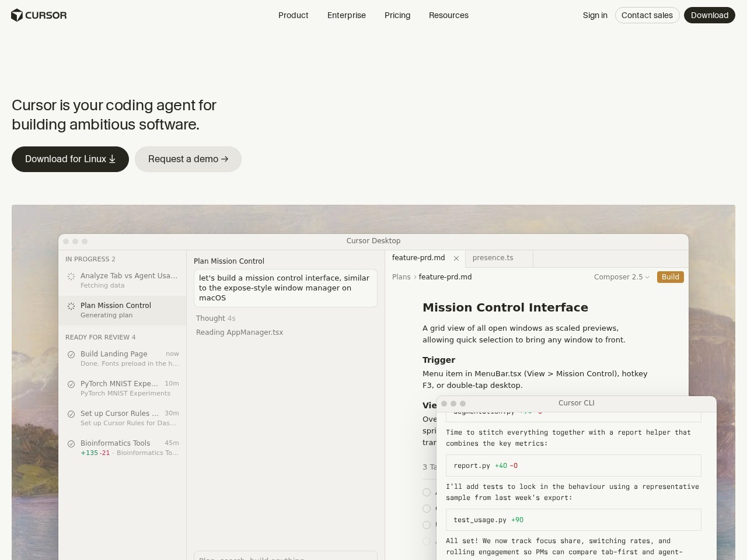The height and width of the screenshot is (560, 747).
Task: Click the Contact sales button
Action: (x=647, y=15)
